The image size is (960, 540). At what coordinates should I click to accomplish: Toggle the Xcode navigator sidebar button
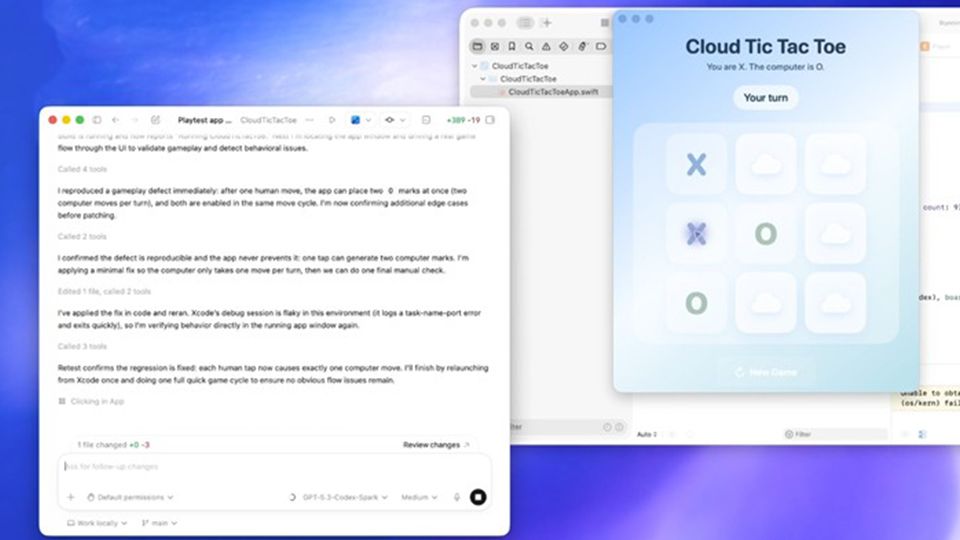(525, 23)
